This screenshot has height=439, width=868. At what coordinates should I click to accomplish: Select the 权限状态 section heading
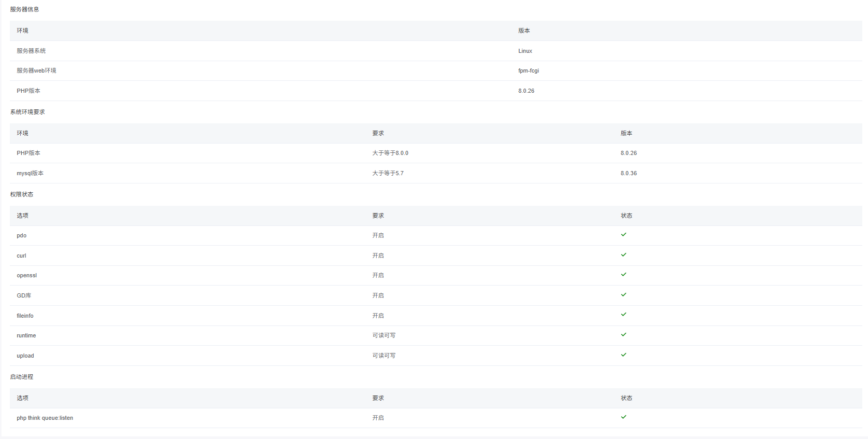pos(22,194)
